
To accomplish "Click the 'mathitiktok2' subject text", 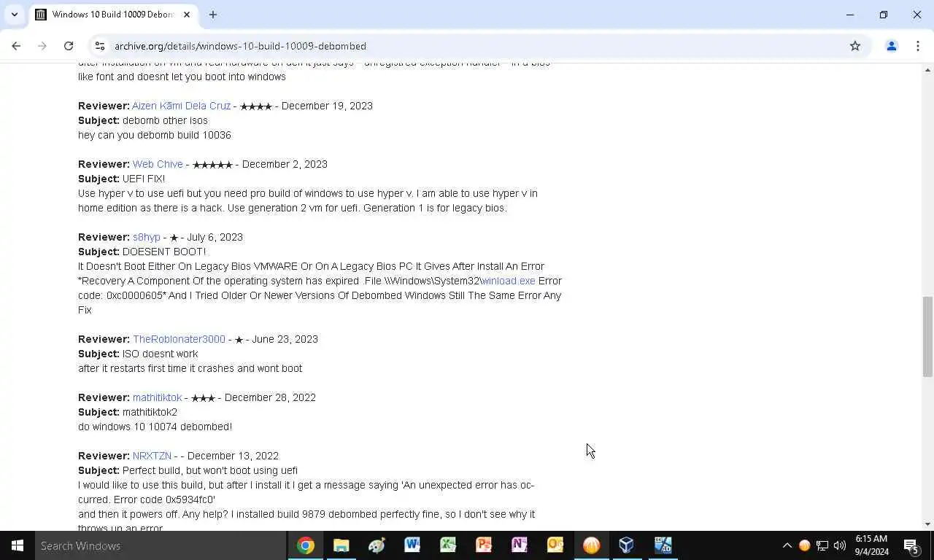I will 150,412.
